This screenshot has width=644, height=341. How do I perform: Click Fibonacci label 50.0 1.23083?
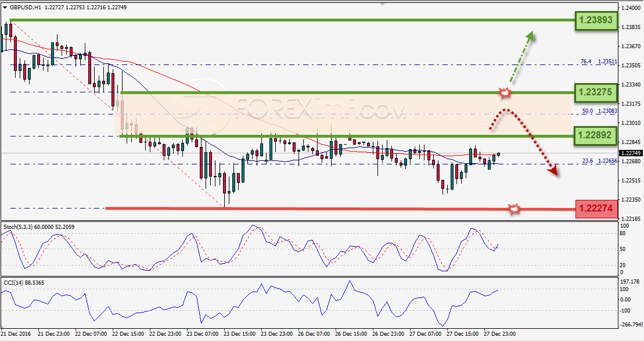599,111
